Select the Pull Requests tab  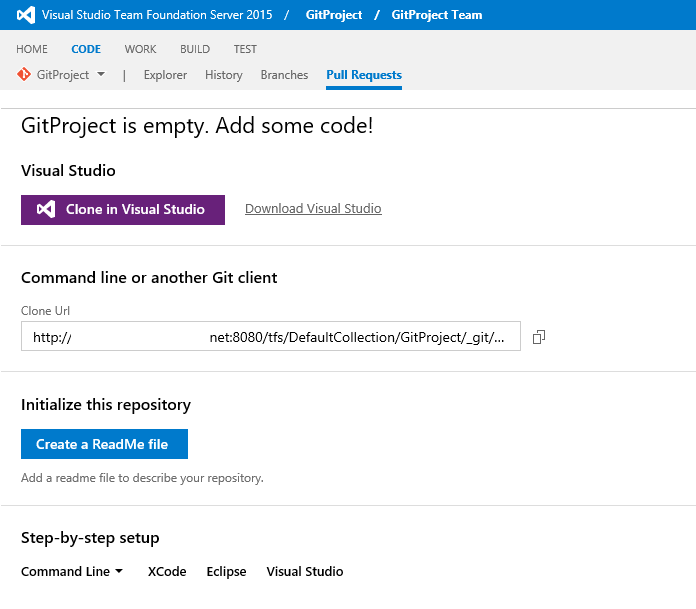coord(364,75)
